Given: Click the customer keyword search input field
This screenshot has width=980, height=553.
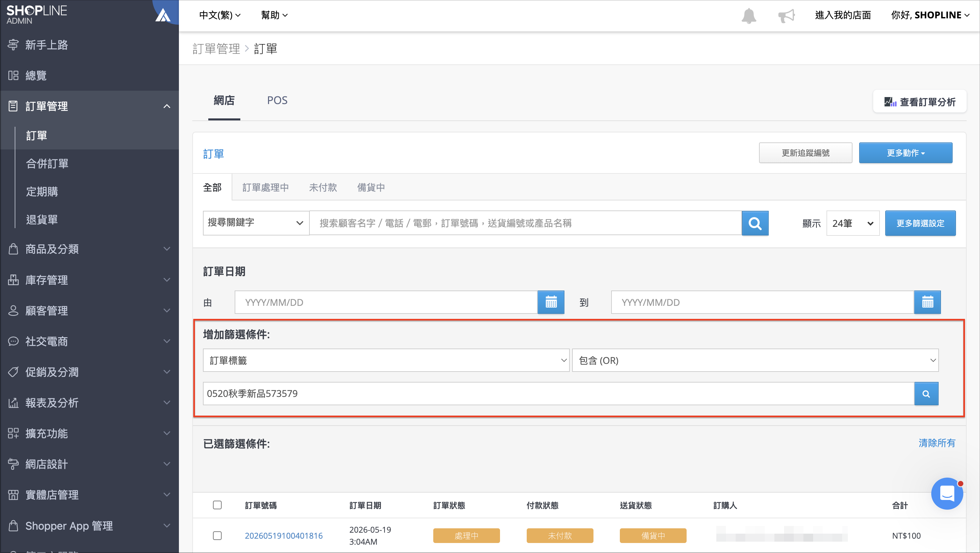Looking at the screenshot, I should coord(525,223).
